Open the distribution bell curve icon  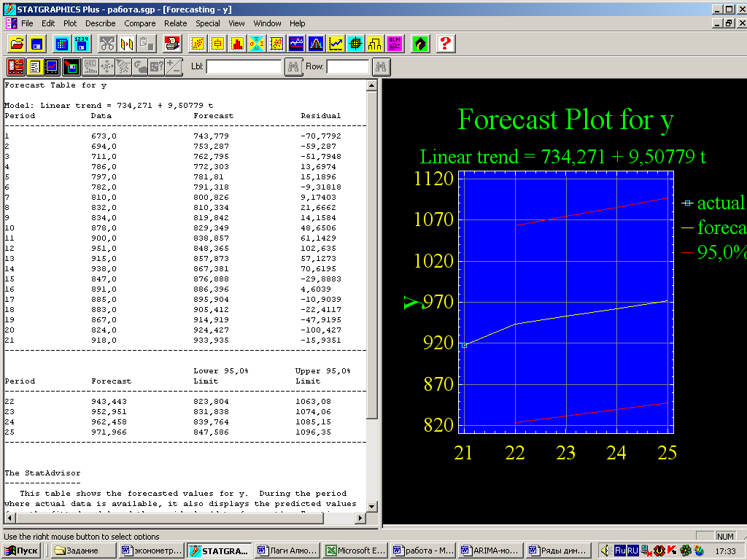[x=316, y=44]
